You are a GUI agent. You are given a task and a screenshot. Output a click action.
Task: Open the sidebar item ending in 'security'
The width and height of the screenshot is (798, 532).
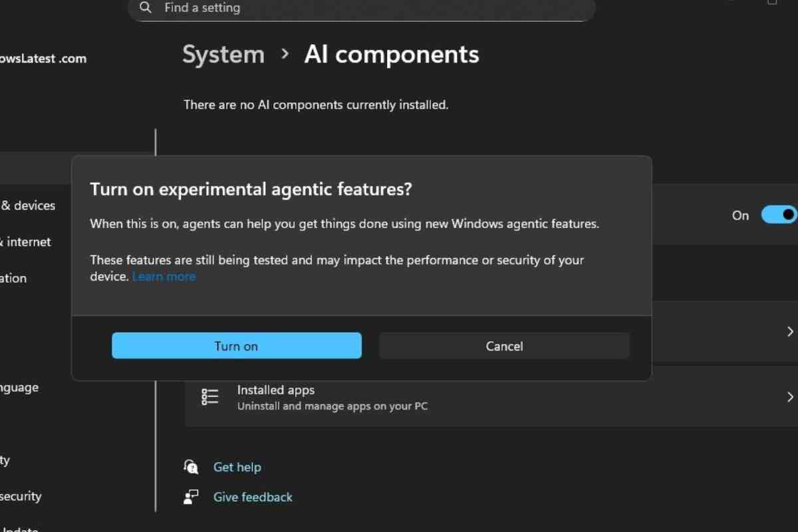20,496
